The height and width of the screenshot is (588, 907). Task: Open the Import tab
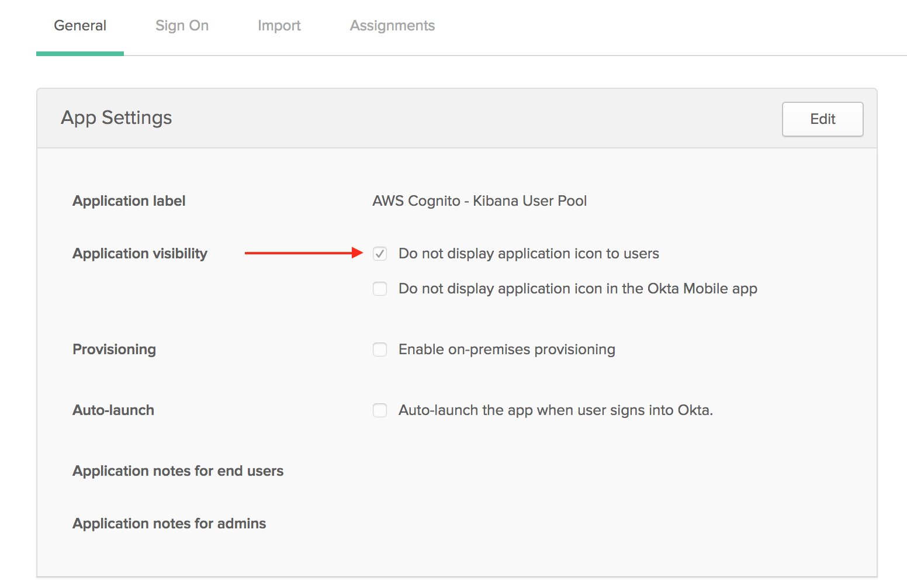(279, 26)
